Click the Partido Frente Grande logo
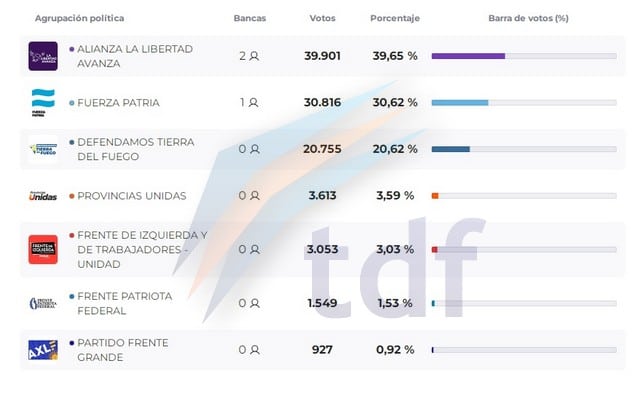The height and width of the screenshot is (409, 640). (43, 350)
